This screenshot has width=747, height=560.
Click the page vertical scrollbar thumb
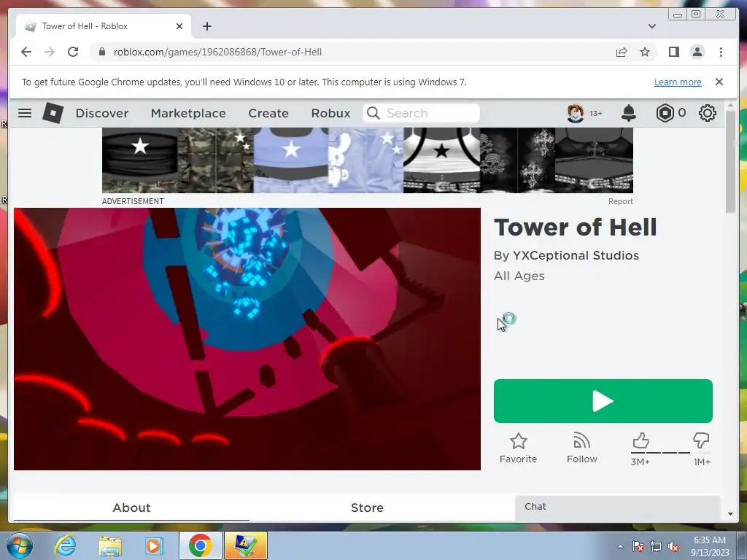click(x=730, y=162)
